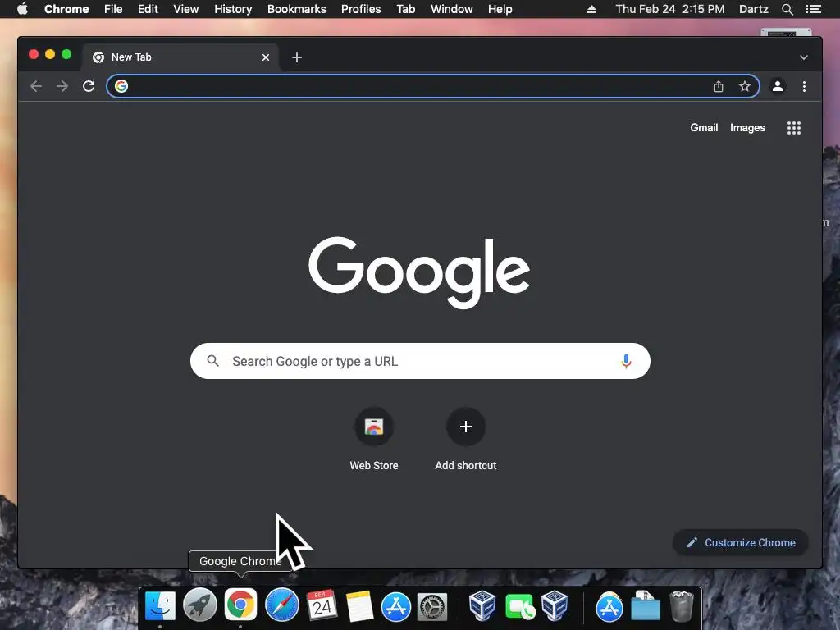The image size is (840, 630).
Task: Click the date and time in menu bar
Action: [x=669, y=9]
